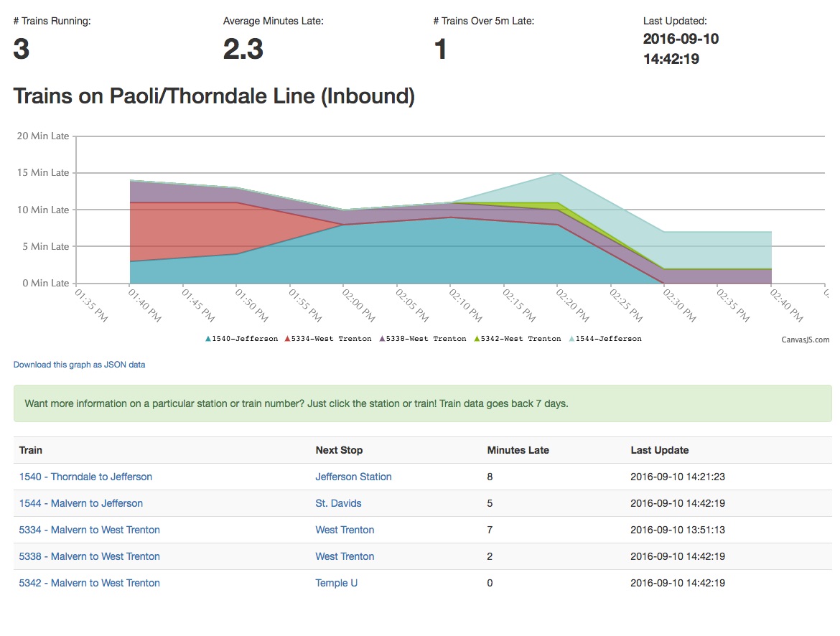Open train 5342 Malvern to West Trenton
The width and height of the screenshot is (840, 636).
click(89, 583)
